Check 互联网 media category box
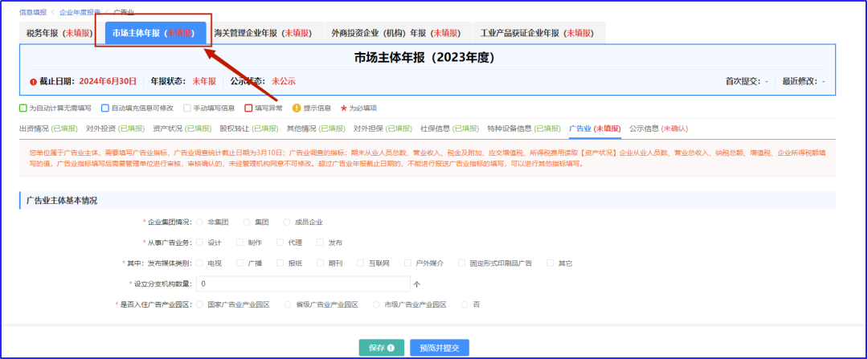 (x=360, y=263)
